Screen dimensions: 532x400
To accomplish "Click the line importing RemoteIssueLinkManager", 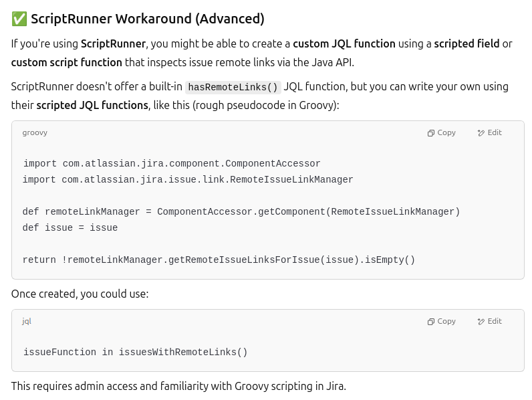I will [x=188, y=179].
